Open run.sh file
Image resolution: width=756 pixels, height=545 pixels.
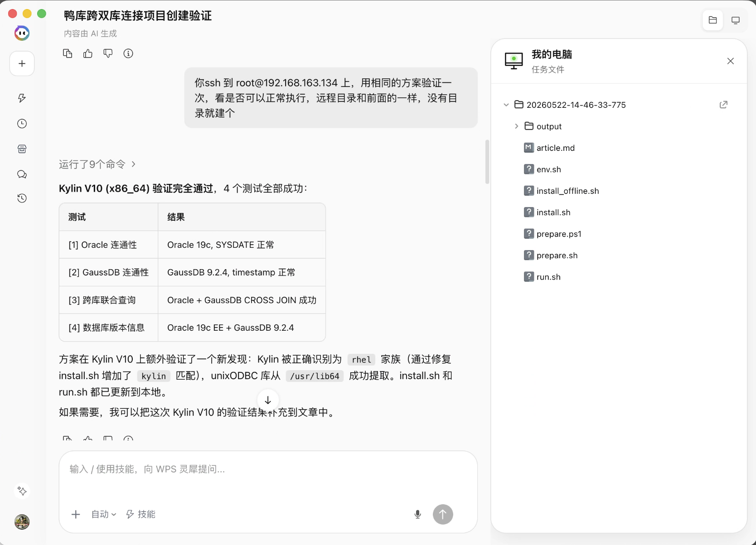542,277
